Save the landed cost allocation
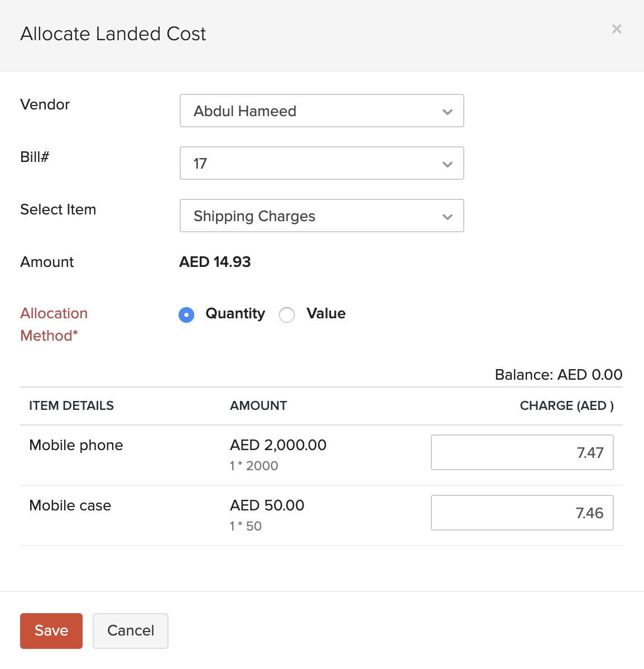This screenshot has width=644, height=669. (51, 630)
